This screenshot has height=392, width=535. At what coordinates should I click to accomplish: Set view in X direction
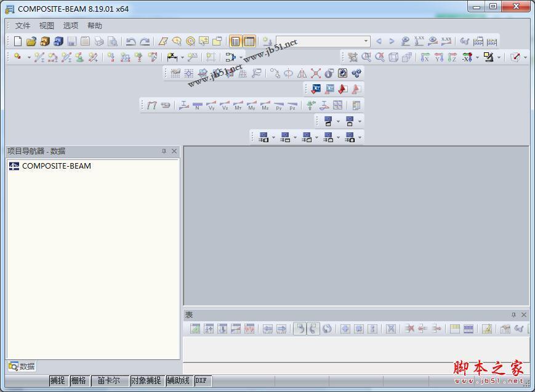425,57
